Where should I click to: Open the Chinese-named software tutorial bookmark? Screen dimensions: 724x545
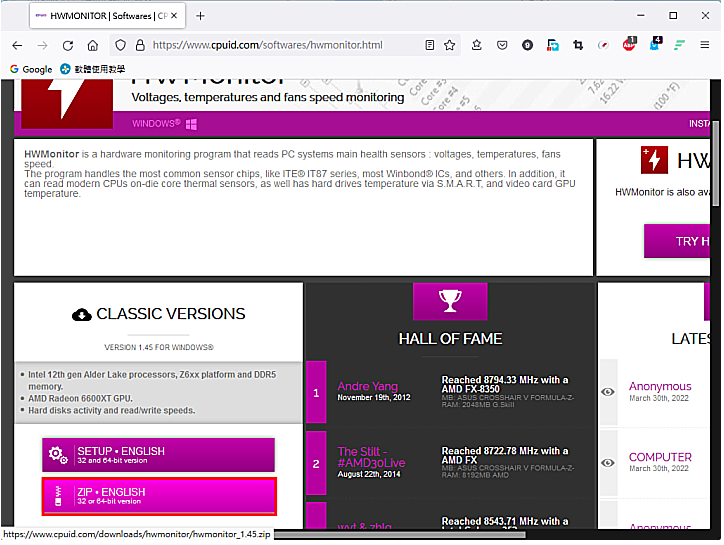pos(93,69)
